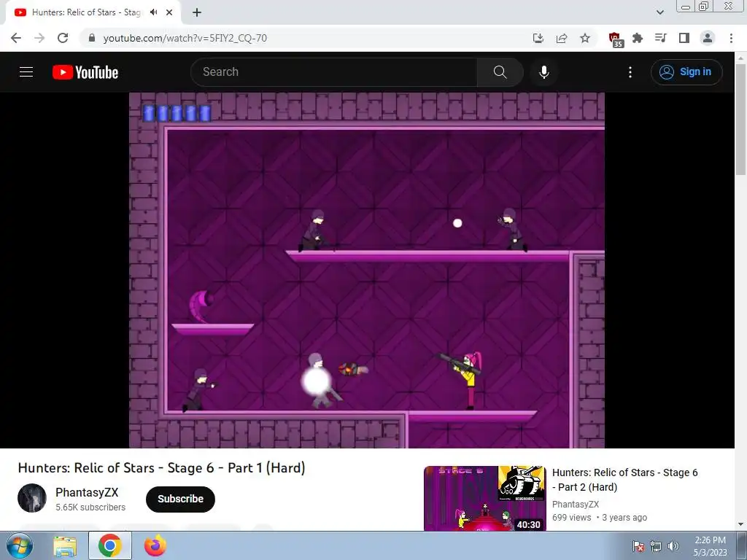
Task: Click the video title Stage 6 - Part 1 (Hard)
Action: 161,467
